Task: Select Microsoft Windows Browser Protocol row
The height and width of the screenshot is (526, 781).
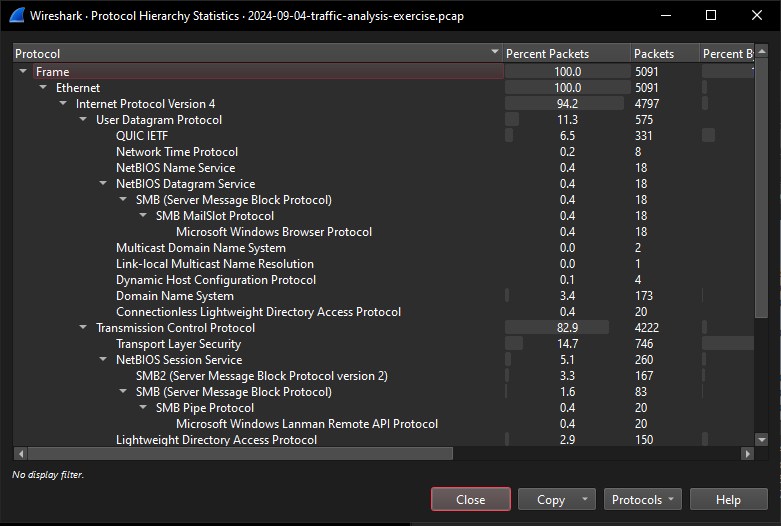Action: [383, 232]
